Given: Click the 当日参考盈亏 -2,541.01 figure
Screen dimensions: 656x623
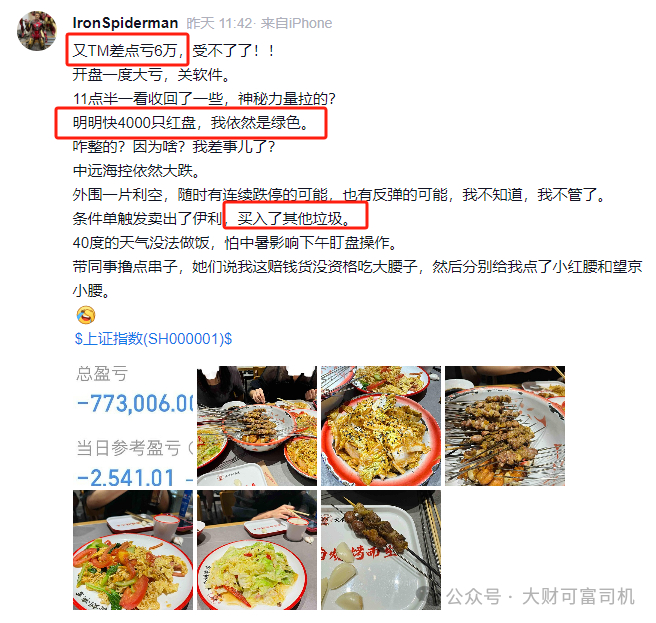Looking at the screenshot, I should 126,477.
